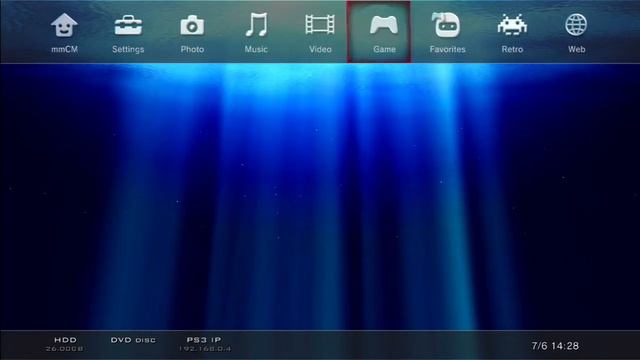This screenshot has width=640, height=360.
Task: Select the highlighted Game controller icon
Action: pyautogui.click(x=384, y=25)
